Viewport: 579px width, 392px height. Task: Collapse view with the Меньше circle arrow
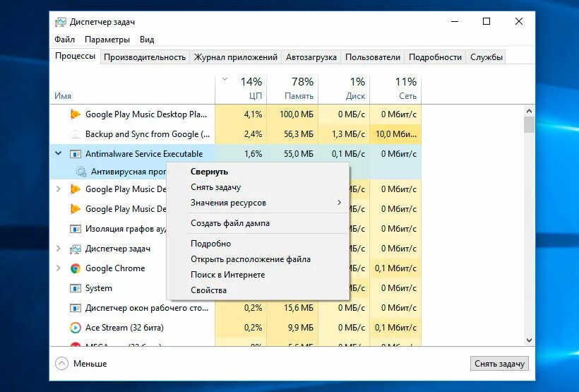pyautogui.click(x=61, y=364)
